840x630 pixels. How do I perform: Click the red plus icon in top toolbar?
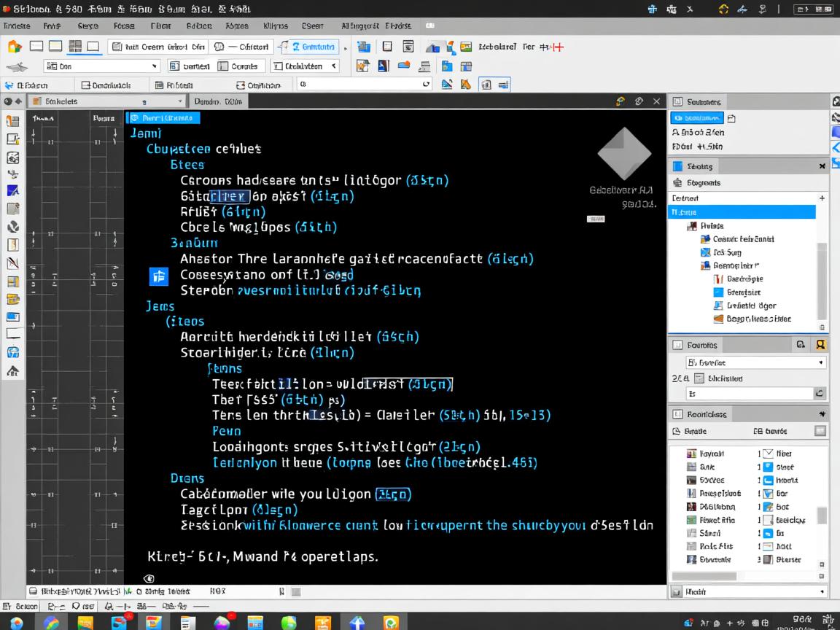[558, 47]
